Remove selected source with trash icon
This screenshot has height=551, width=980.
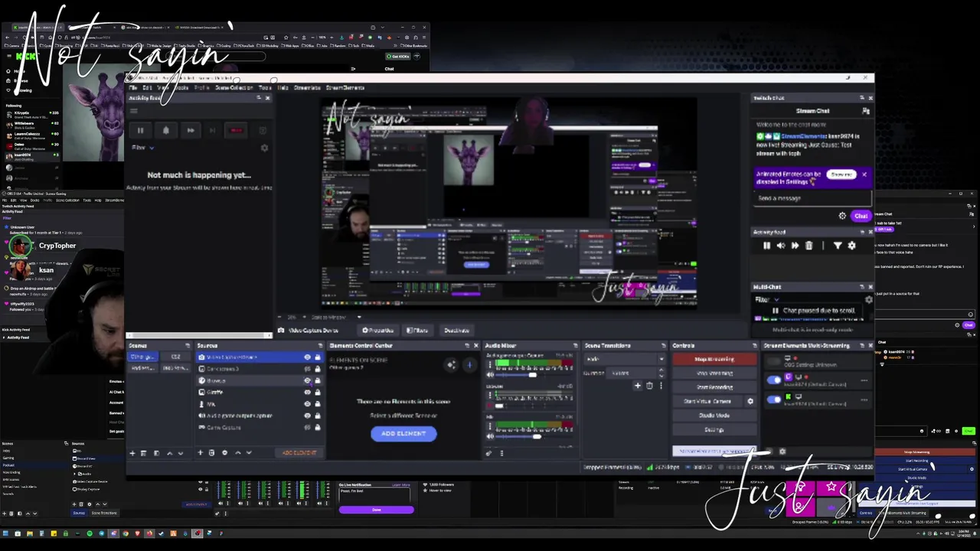(212, 453)
